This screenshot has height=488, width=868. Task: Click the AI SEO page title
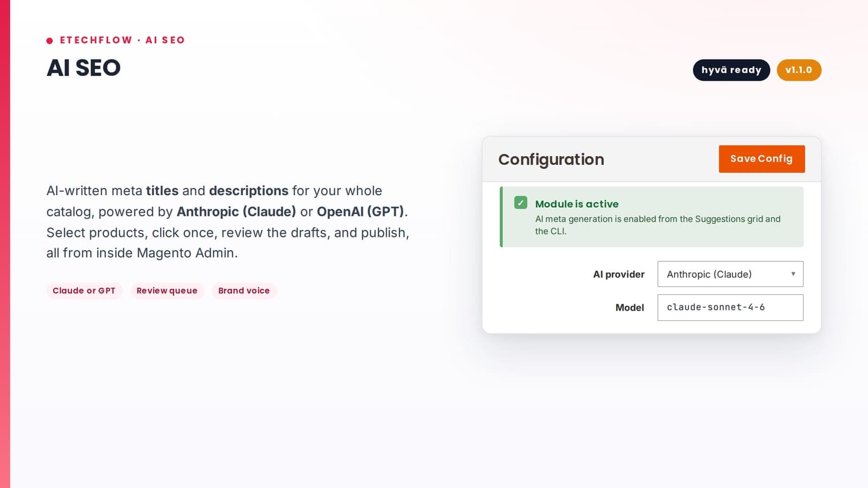(84, 68)
